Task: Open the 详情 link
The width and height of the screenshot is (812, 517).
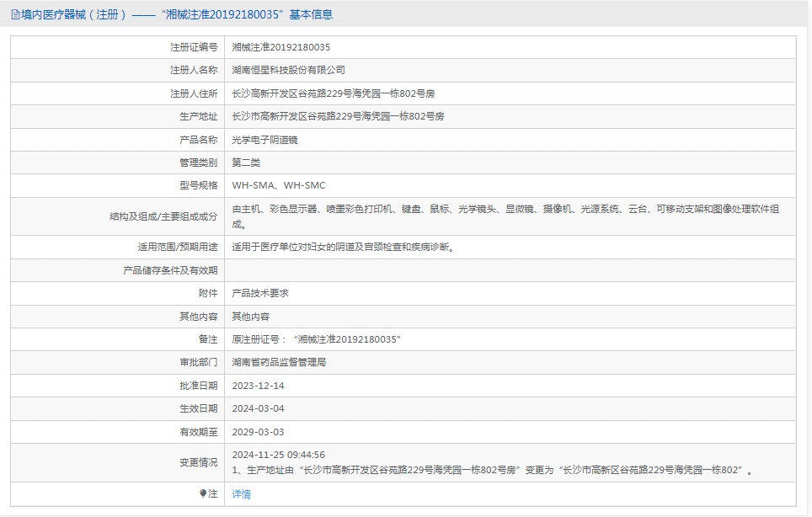Action: 241,494
